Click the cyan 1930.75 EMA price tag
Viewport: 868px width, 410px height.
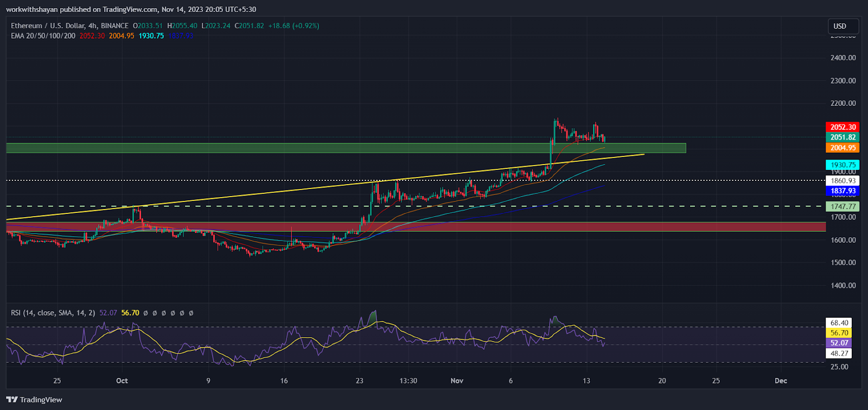[843, 165]
